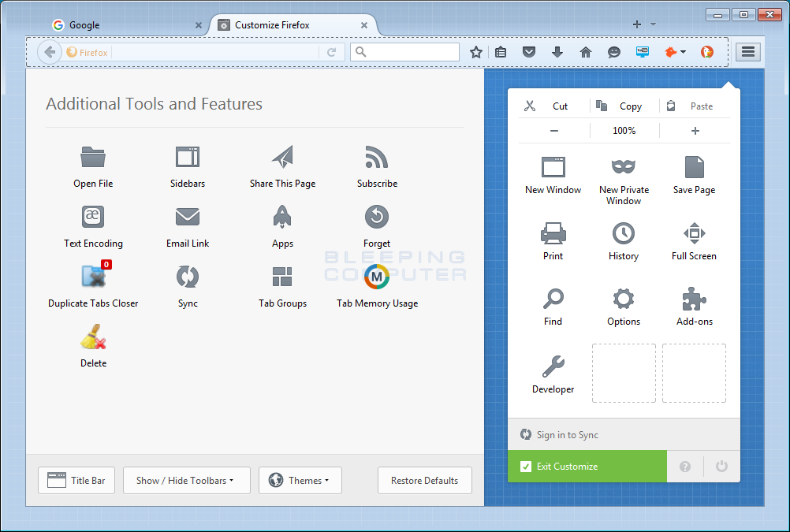
Task: Select the Email Link icon
Action: click(188, 217)
